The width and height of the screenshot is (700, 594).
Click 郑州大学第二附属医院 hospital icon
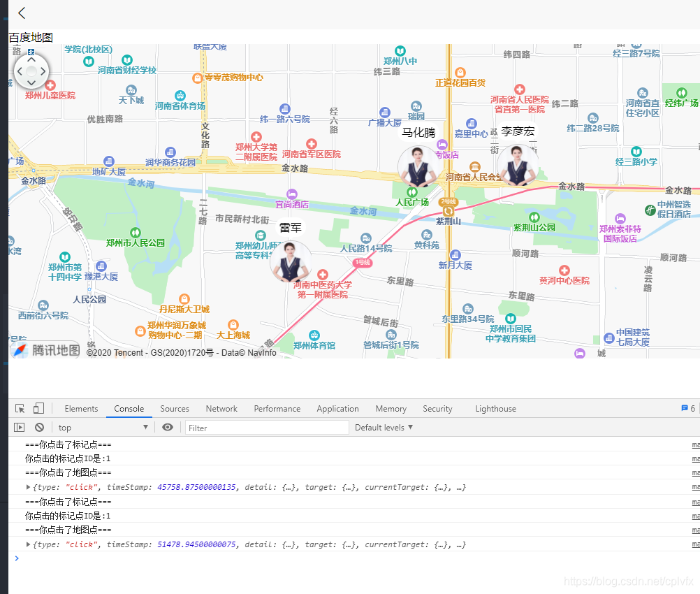coord(256,137)
